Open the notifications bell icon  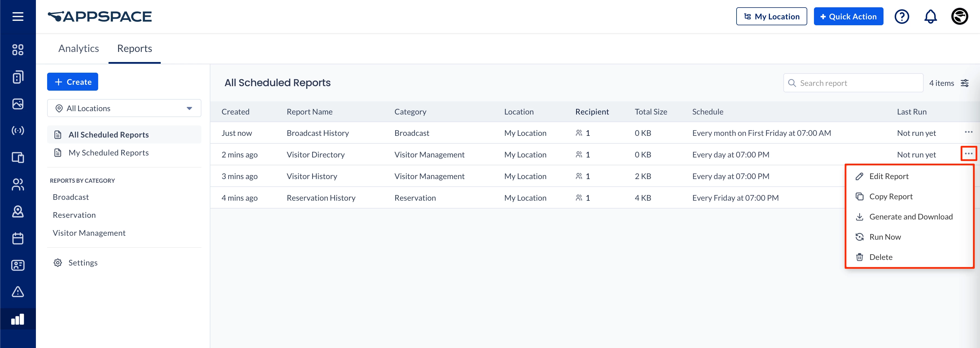click(x=930, y=16)
